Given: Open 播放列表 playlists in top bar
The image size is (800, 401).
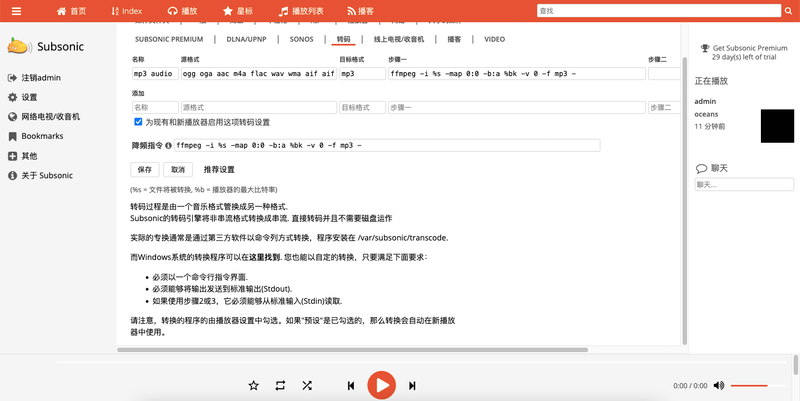Looking at the screenshot, I should pyautogui.click(x=301, y=11).
